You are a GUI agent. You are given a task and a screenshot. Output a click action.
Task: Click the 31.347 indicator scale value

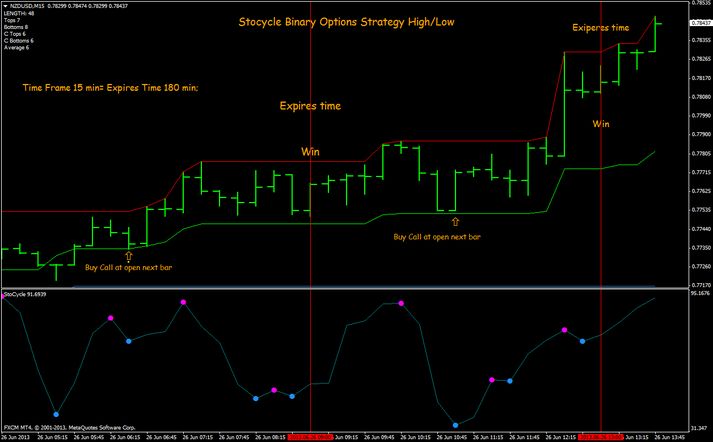pyautogui.click(x=701, y=427)
